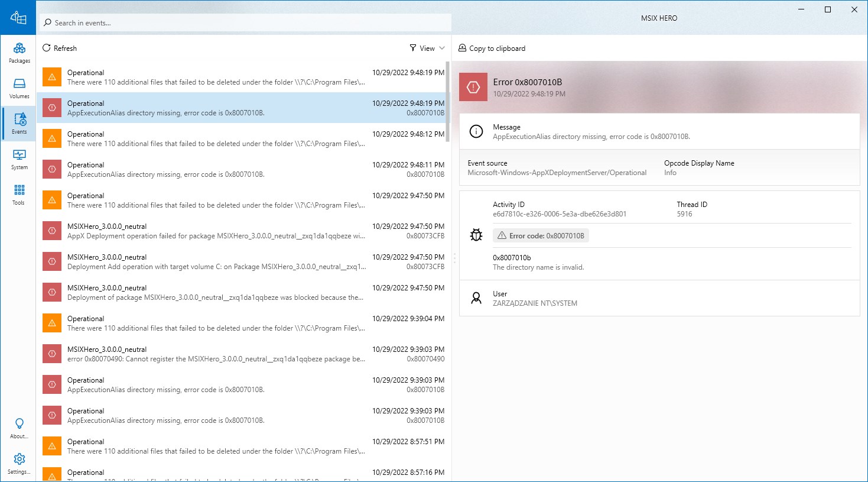The height and width of the screenshot is (482, 868).
Task: Open the Tools section in sidebar
Action: pyautogui.click(x=19, y=195)
